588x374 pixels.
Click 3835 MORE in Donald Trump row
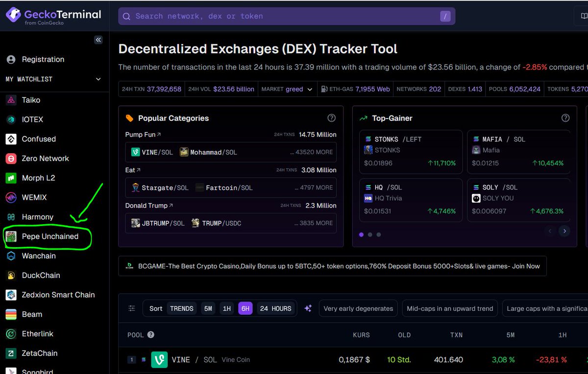click(x=314, y=223)
